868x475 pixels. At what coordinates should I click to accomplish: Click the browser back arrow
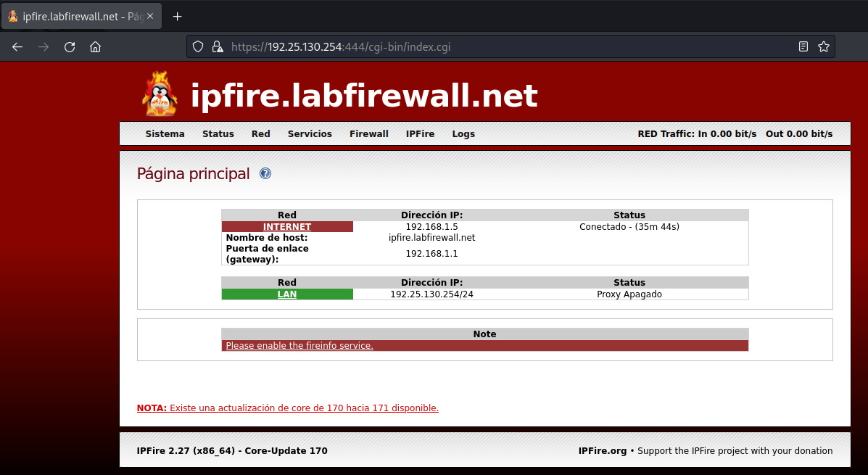pos(17,47)
